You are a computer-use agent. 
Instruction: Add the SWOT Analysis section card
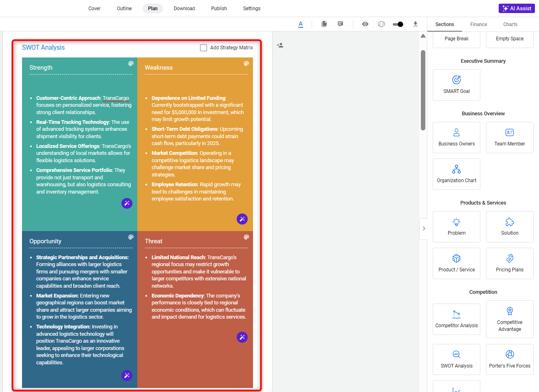pyautogui.click(x=456, y=359)
